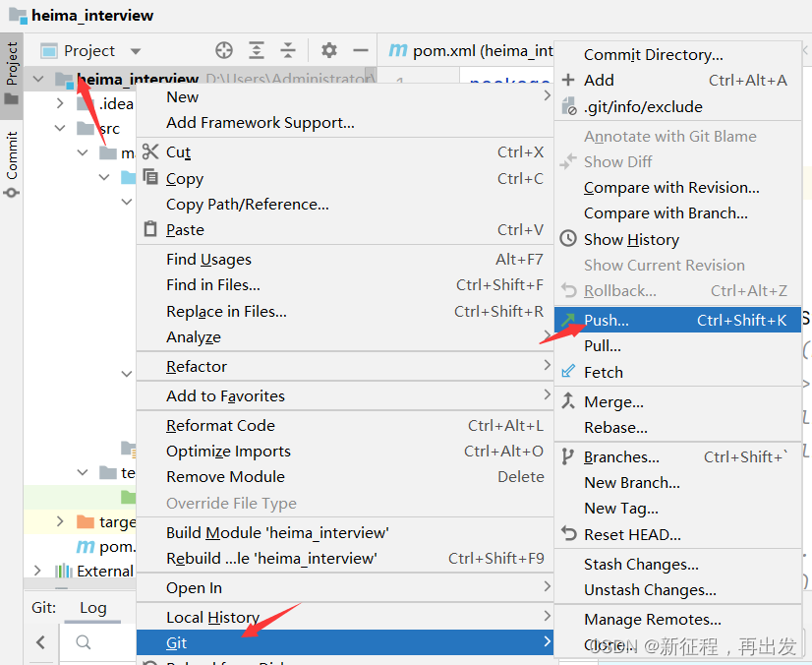The image size is (812, 665).
Task: Select Compare with Revision...
Action: (678, 188)
